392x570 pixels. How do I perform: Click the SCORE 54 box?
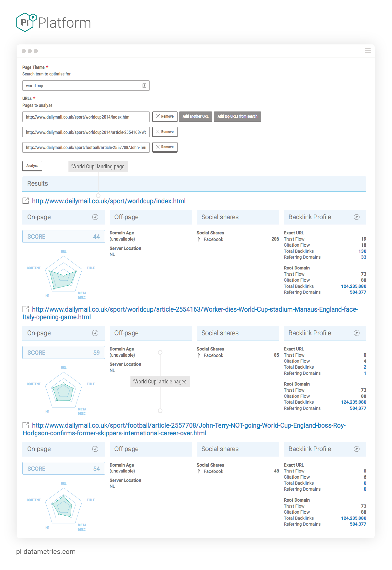pyautogui.click(x=64, y=469)
